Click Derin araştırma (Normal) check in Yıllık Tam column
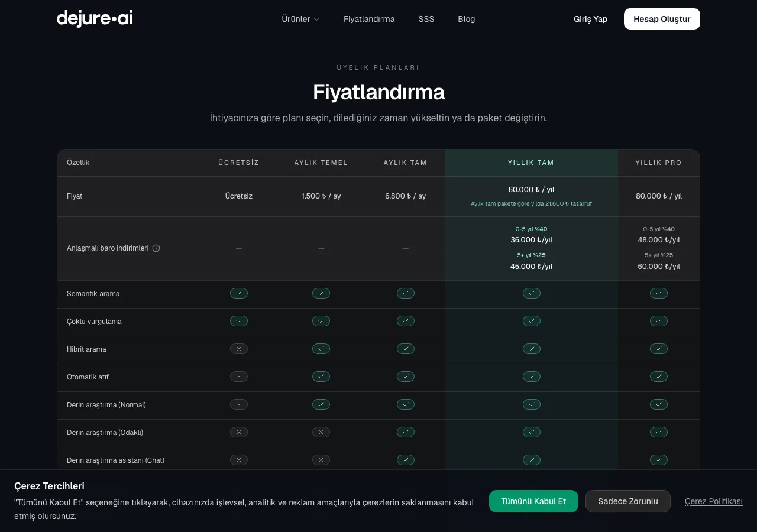 click(532, 404)
